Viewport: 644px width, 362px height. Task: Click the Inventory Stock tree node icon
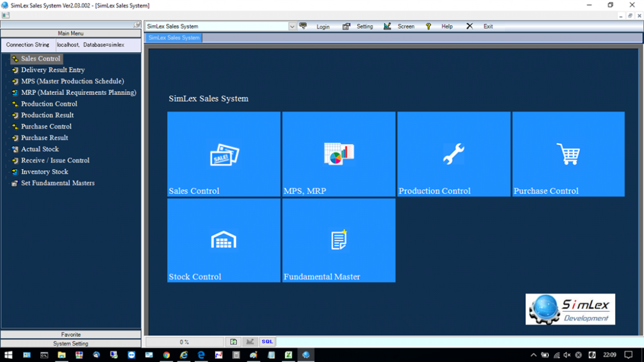[15, 172]
